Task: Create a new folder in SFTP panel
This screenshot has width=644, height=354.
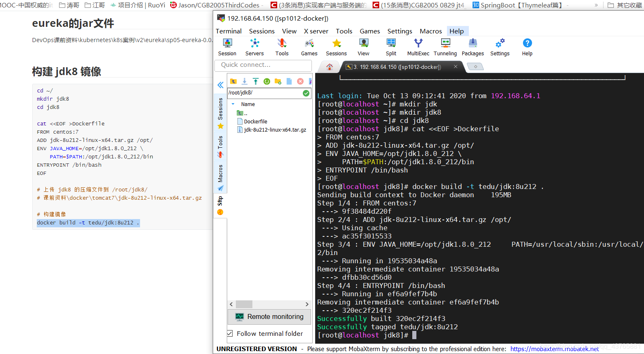Action: click(278, 81)
